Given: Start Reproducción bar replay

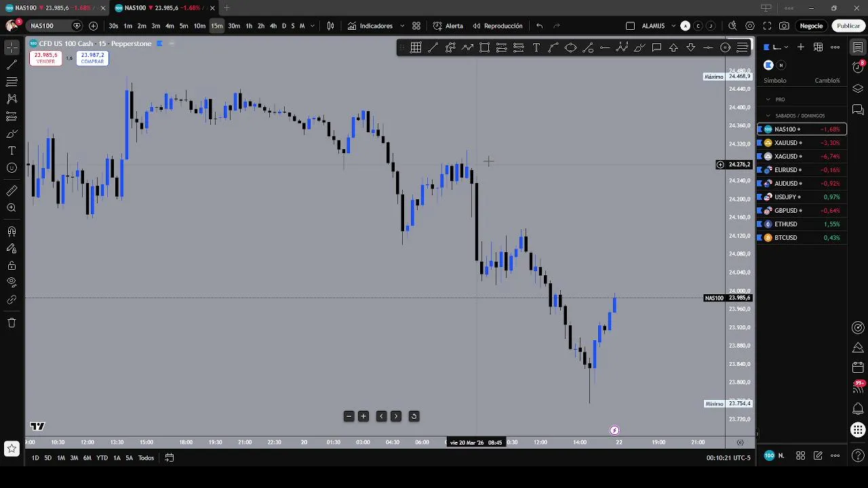Looking at the screenshot, I should click(x=498, y=26).
